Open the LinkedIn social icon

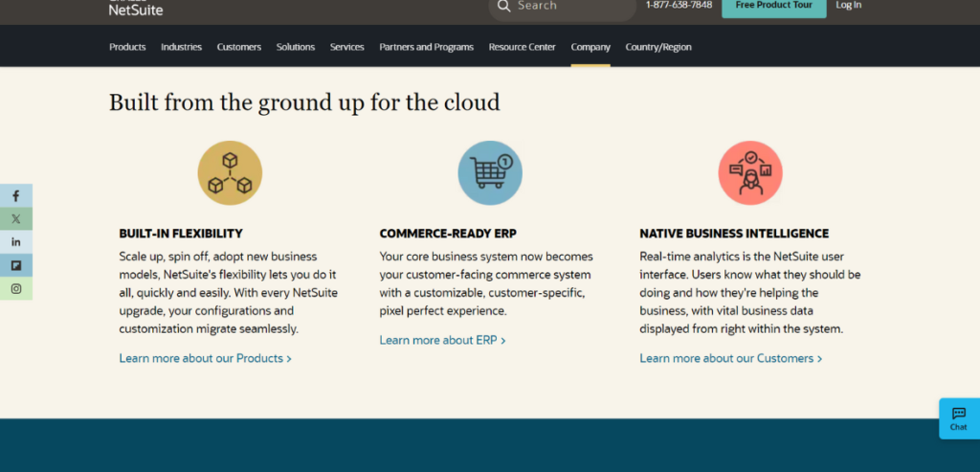tap(16, 241)
